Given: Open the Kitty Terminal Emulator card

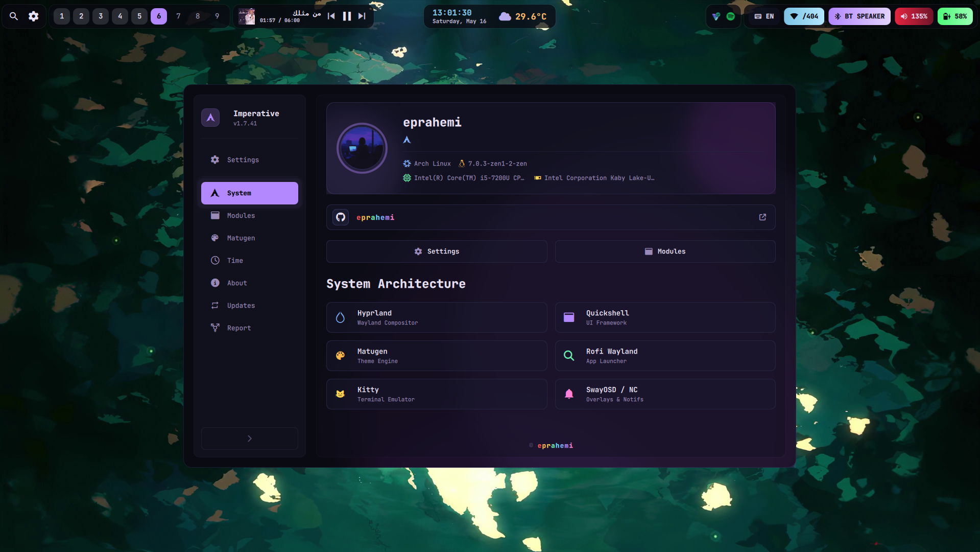Looking at the screenshot, I should click(437, 394).
